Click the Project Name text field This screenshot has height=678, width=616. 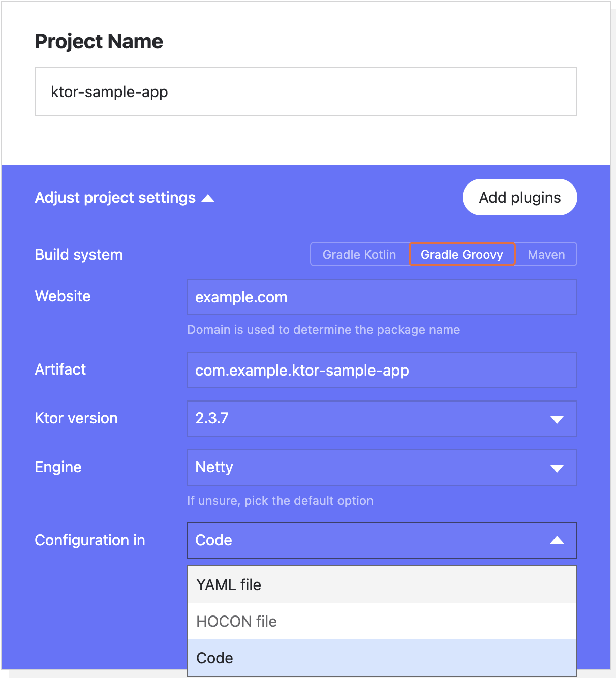[x=305, y=92]
